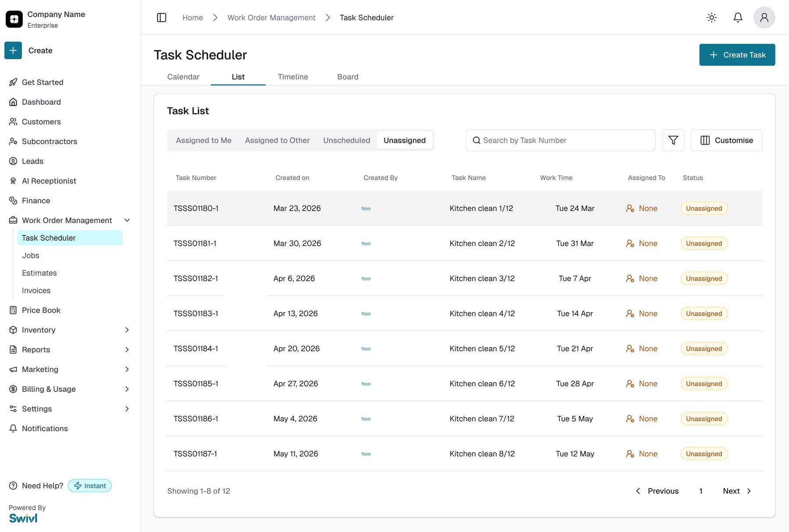Open Subcontractors in the sidebar
Screen dimensions: 789x532
point(50,142)
